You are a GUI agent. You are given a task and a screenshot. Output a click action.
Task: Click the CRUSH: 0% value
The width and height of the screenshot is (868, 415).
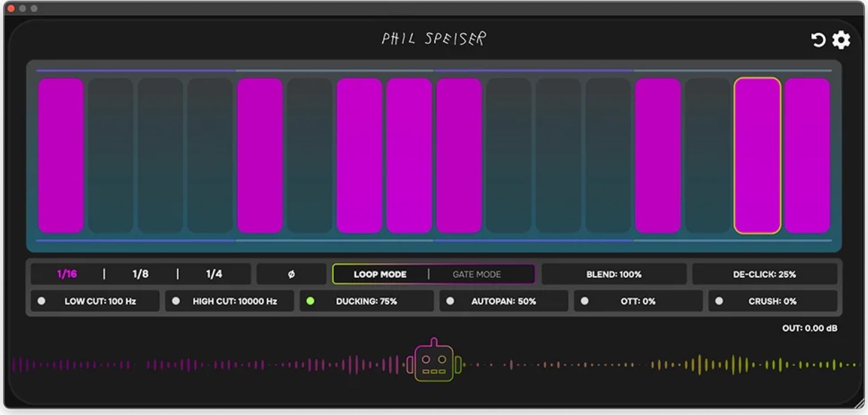click(772, 301)
